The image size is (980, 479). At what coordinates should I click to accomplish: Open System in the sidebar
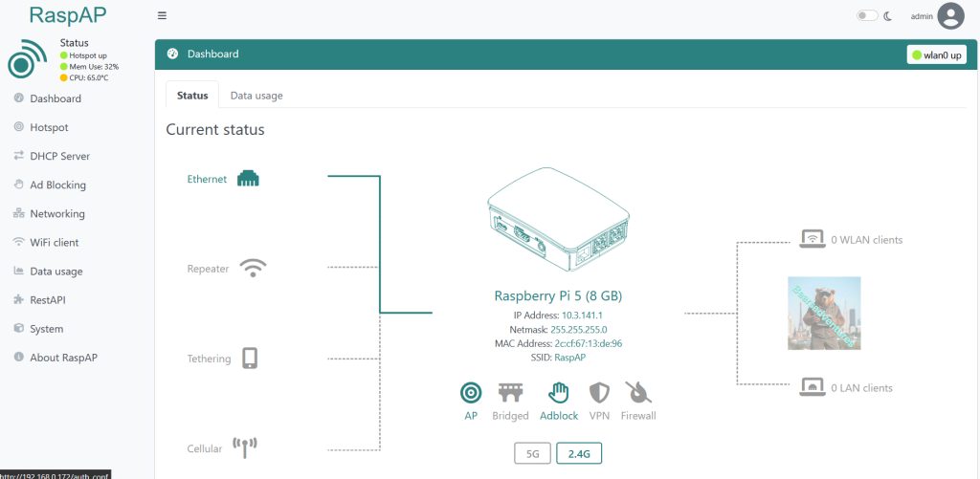point(46,329)
